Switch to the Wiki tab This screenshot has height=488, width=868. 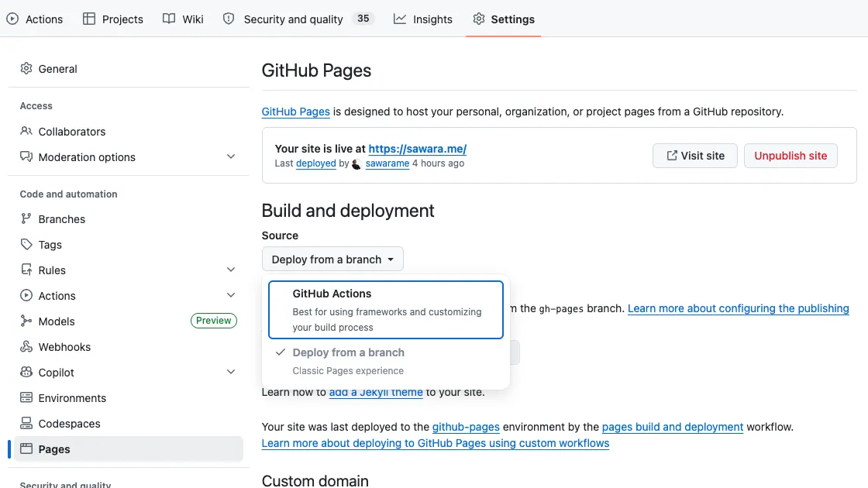click(183, 19)
